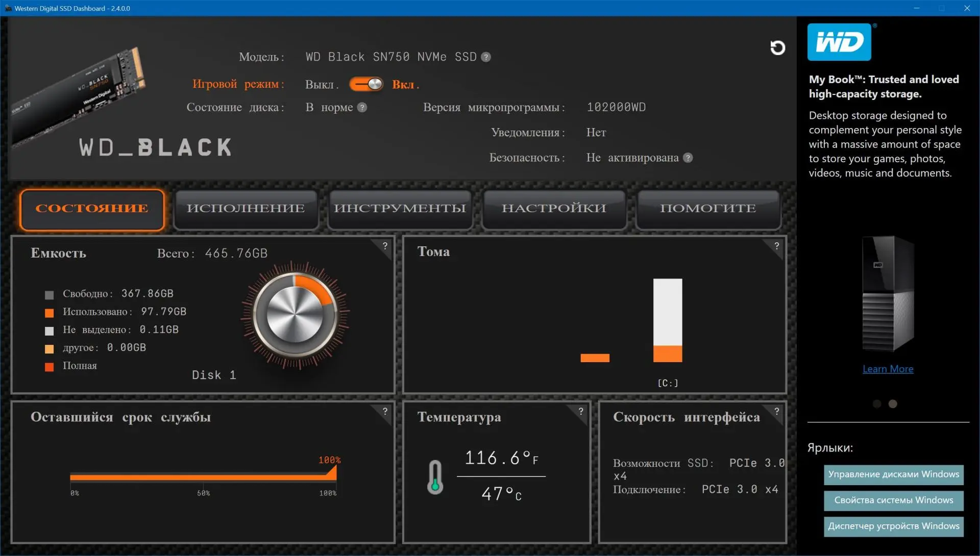Click the WD logo in the sidebar
Viewport: 980px width, 556px height.
point(840,42)
